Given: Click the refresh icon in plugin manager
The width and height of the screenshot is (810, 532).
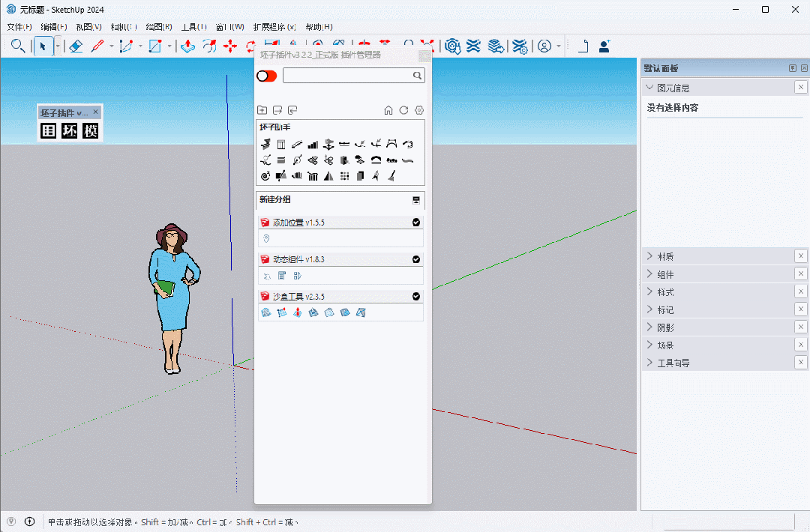Looking at the screenshot, I should (x=404, y=110).
